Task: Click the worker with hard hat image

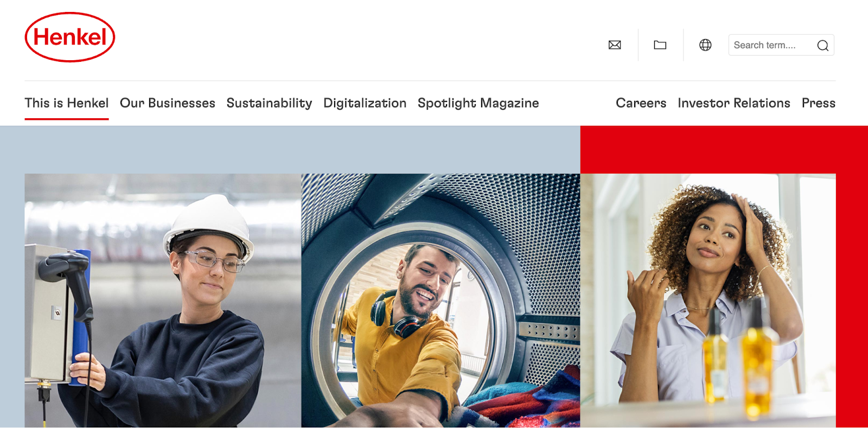Action: (163, 300)
